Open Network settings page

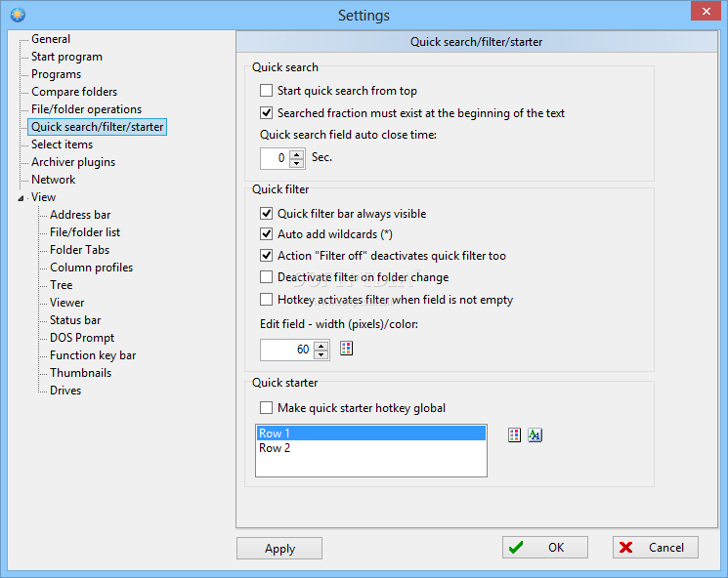[54, 180]
